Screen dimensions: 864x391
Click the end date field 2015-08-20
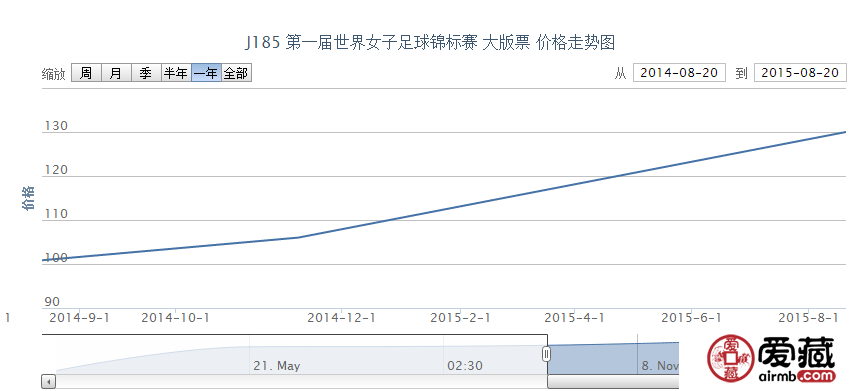click(x=800, y=73)
